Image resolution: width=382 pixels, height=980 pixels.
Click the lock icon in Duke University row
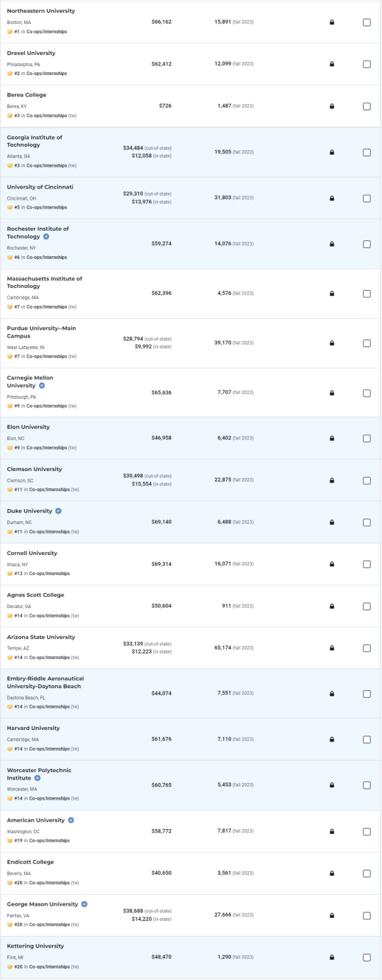click(332, 522)
